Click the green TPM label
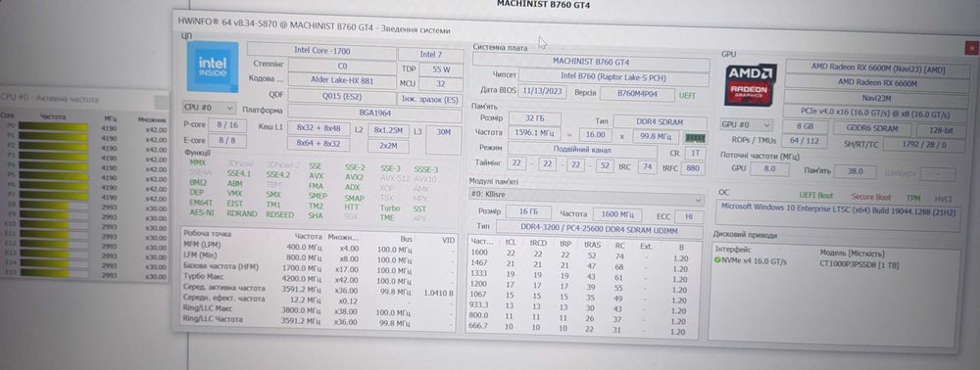The image size is (980, 370). pyautogui.click(x=913, y=198)
